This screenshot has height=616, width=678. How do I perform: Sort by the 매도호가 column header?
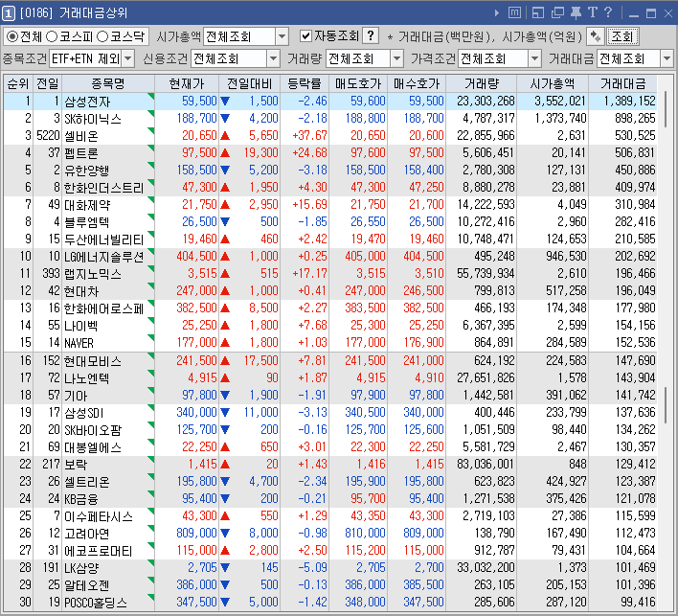[x=358, y=83]
